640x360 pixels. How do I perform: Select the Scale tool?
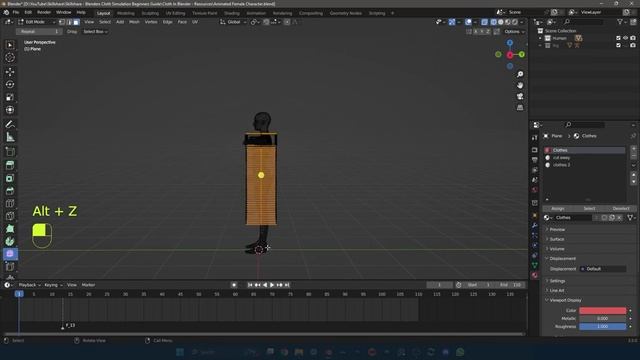pyautogui.click(x=10, y=97)
